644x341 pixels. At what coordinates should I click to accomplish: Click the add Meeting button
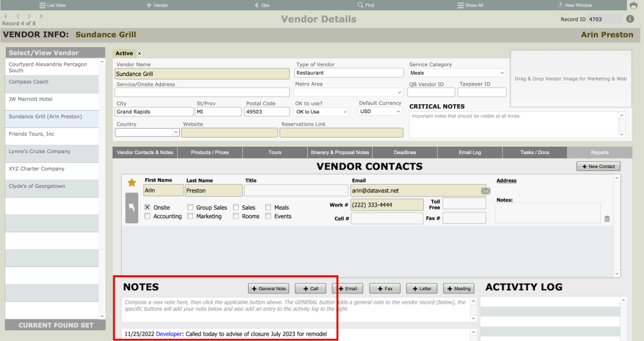coord(459,288)
